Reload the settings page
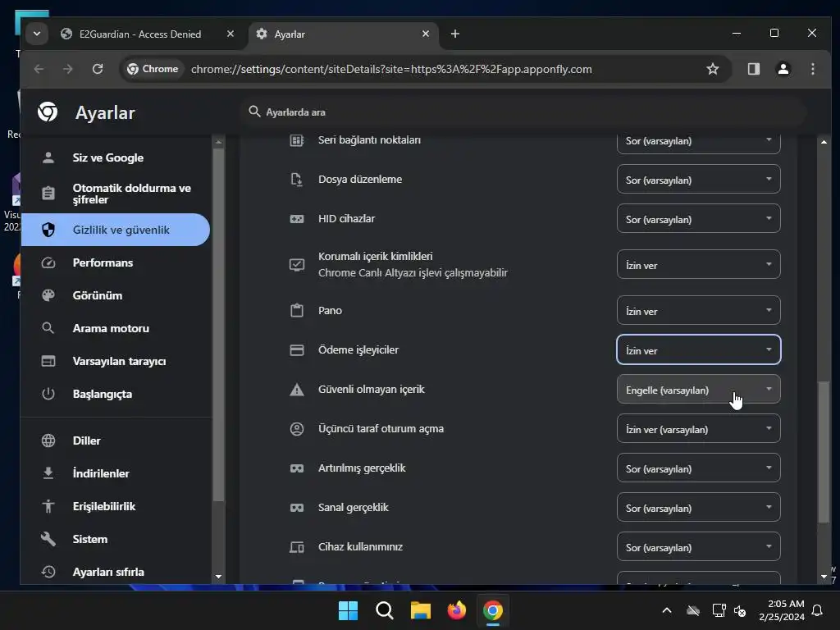 coord(98,69)
